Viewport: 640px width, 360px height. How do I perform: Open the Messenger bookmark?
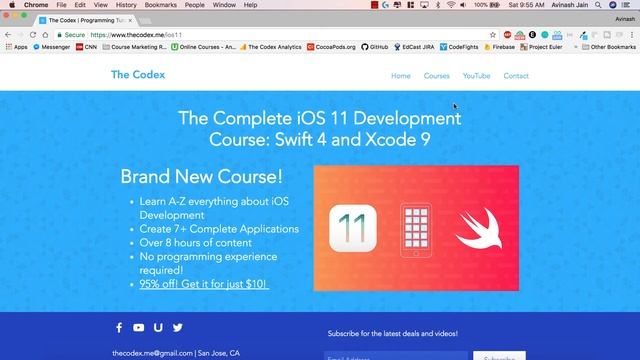[x=51, y=47]
